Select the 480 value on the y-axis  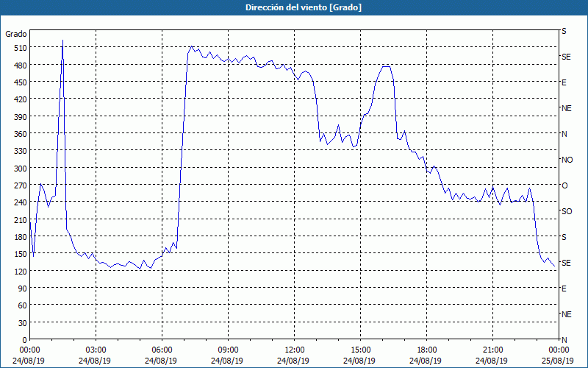coord(21,65)
